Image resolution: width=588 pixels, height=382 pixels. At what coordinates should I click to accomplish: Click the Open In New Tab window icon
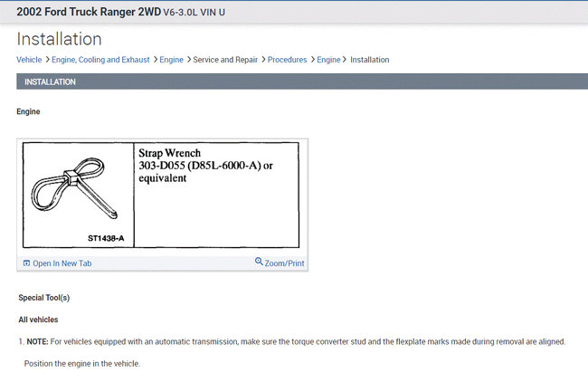coord(26,263)
